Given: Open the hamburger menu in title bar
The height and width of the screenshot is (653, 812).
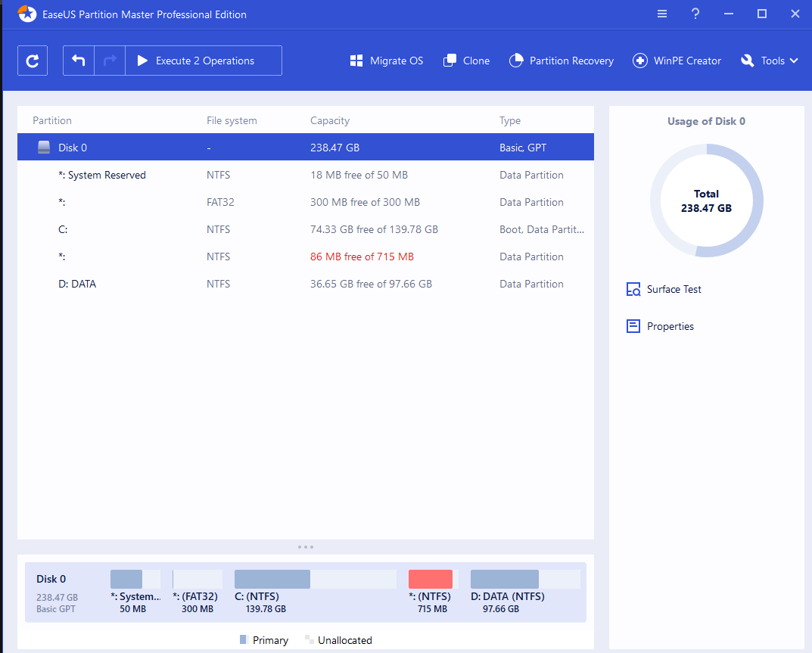Looking at the screenshot, I should pyautogui.click(x=662, y=14).
